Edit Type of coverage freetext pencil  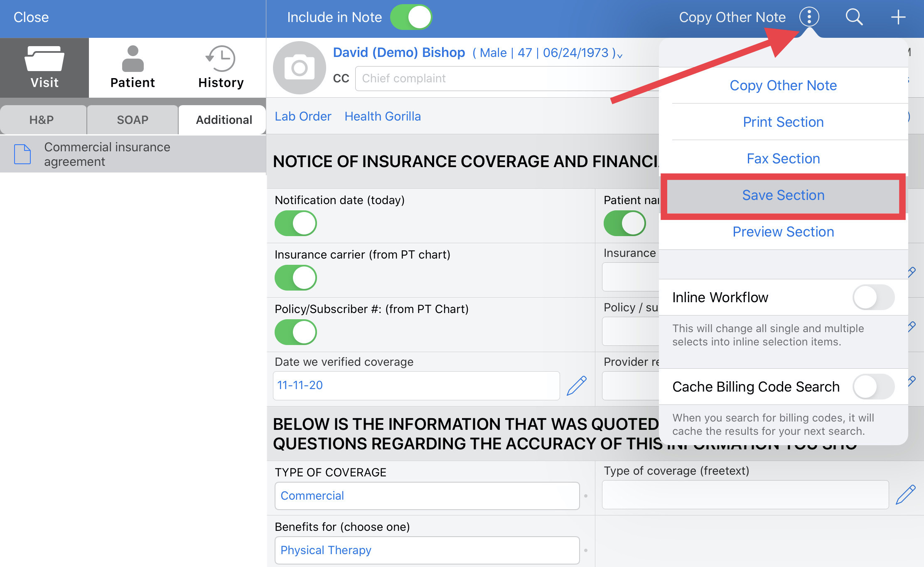(x=906, y=495)
